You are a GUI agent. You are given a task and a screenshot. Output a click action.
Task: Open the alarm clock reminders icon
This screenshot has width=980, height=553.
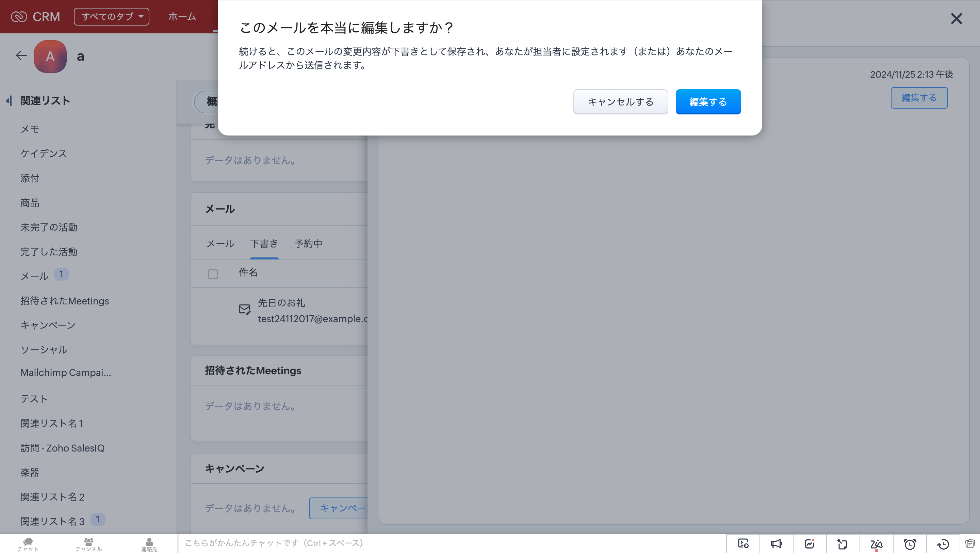pos(910,544)
